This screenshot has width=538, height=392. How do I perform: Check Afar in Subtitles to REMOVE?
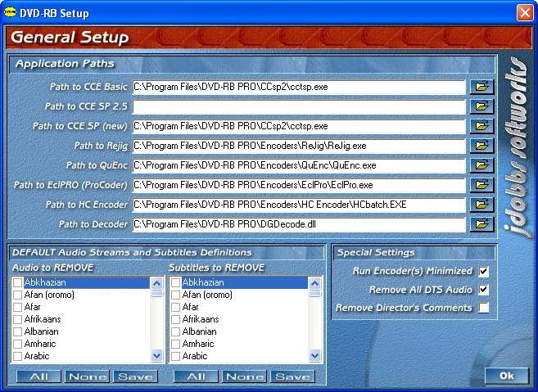coord(176,307)
